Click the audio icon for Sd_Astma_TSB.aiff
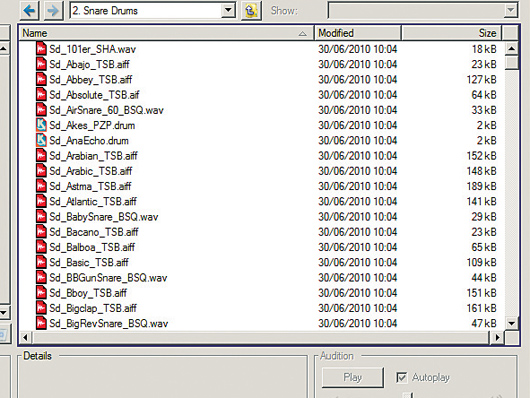530x398 pixels. pos(41,186)
